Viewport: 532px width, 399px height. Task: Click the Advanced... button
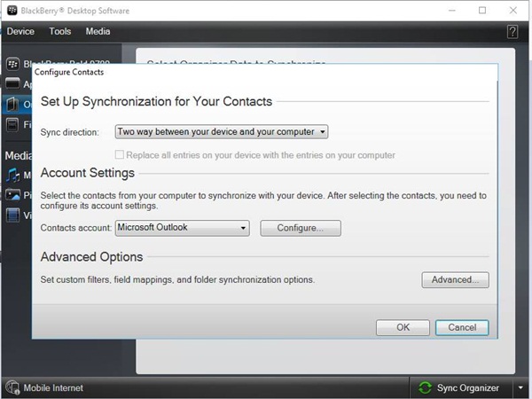[x=455, y=279]
